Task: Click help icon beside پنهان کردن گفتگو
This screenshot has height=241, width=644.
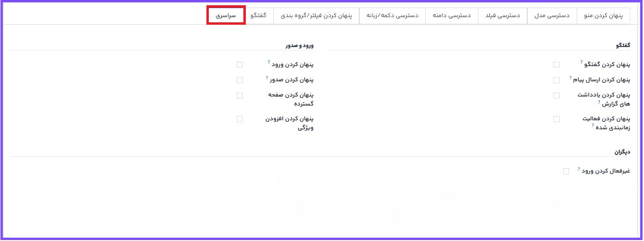Action: pyautogui.click(x=581, y=62)
